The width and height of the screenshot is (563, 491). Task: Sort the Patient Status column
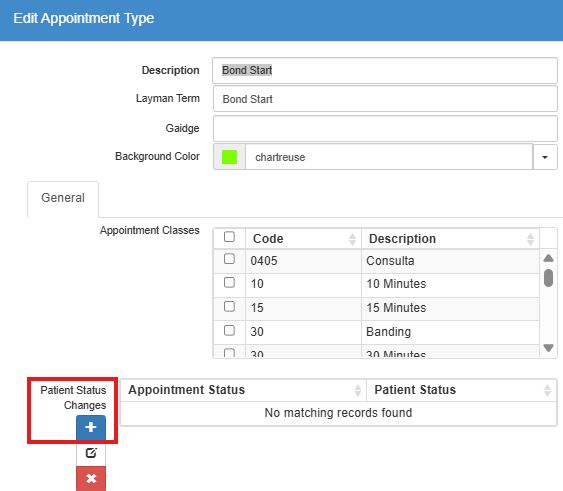pyautogui.click(x=547, y=390)
